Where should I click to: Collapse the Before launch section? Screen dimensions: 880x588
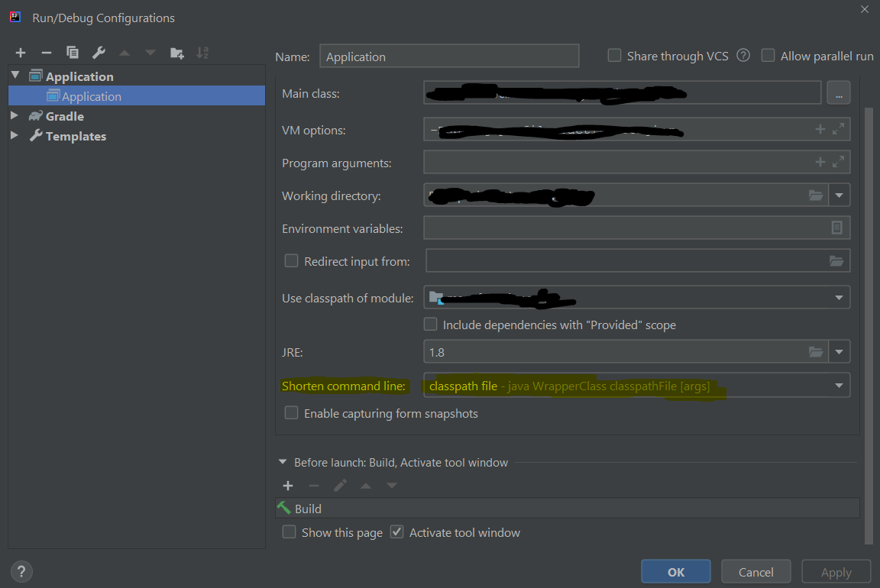pos(283,462)
